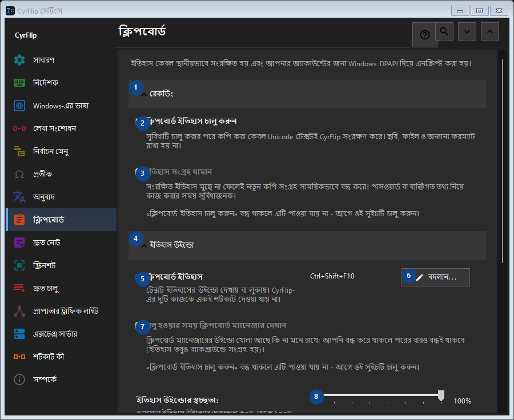Open the শর্টকাট কী settings page

[61, 357]
